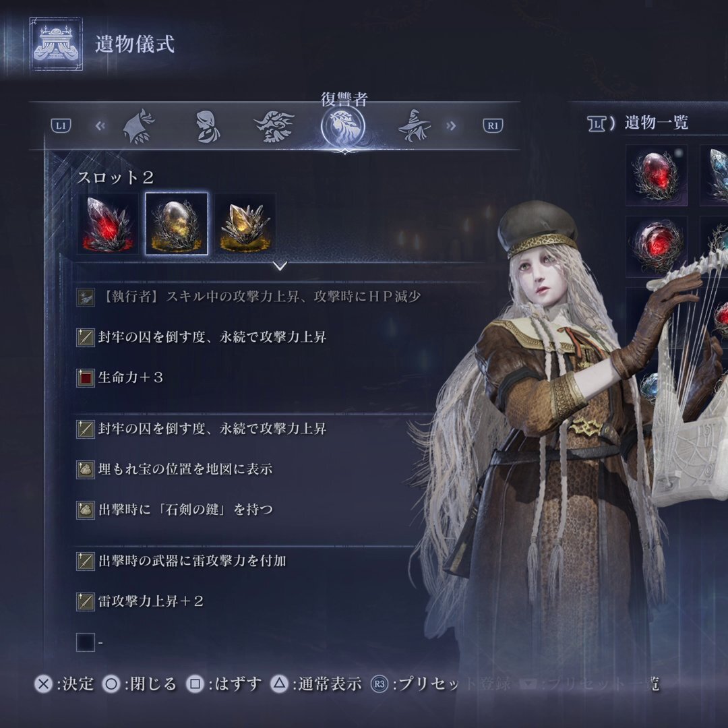Screen dimensions: 728x728
Task: Click top-left red orb in 遺物一覧 list
Action: [x=656, y=175]
